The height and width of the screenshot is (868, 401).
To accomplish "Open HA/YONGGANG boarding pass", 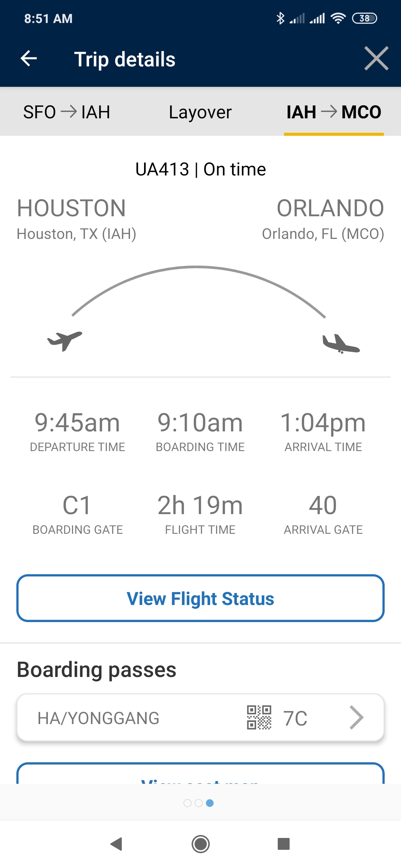I will coord(98,718).
